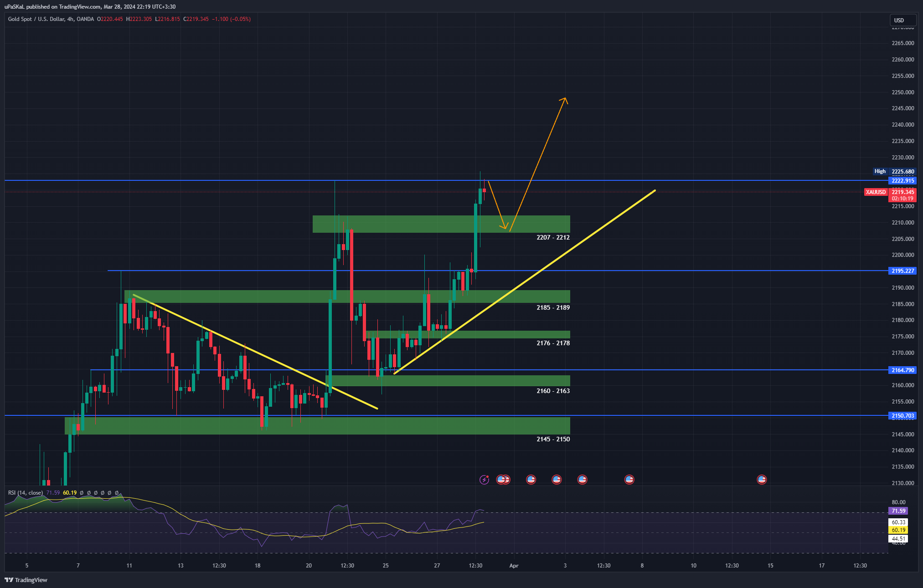923x588 pixels.
Task: Click the blue 2195.227 price line label
Action: [902, 271]
